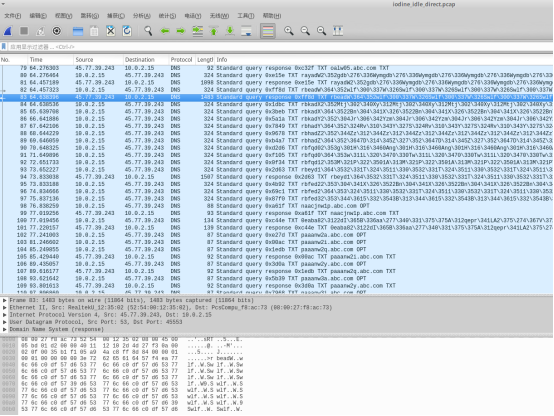This screenshot has height=416, width=554.
Task: Go back to previous packet
Action: pos(165,31)
